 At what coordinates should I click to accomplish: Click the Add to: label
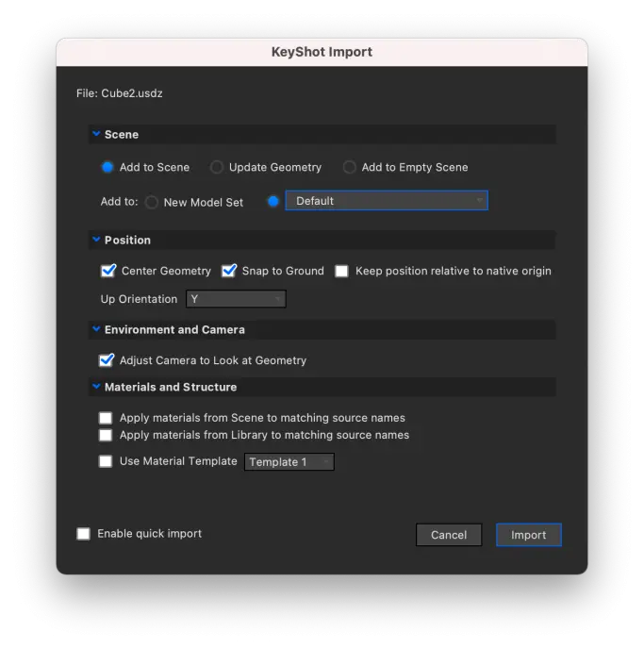pyautogui.click(x=119, y=202)
